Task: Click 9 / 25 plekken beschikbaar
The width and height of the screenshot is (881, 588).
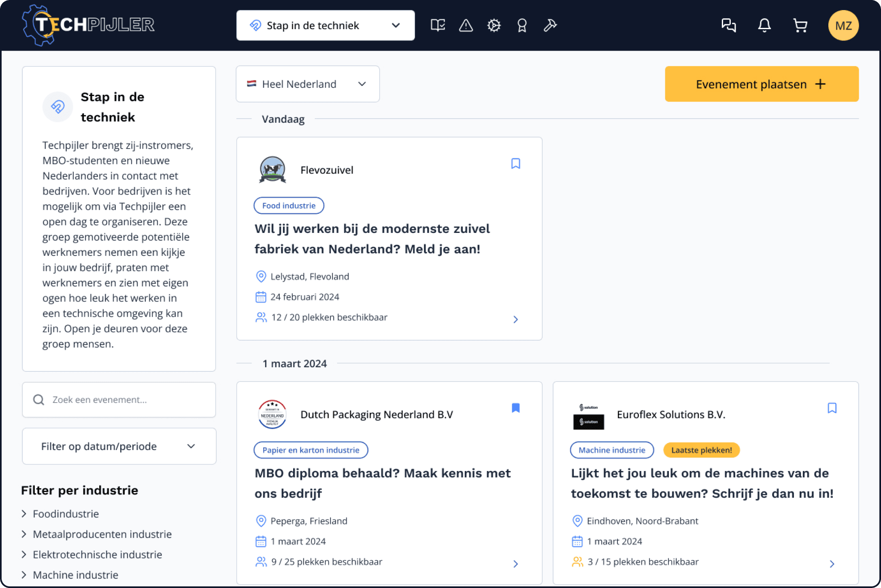Action: pos(327,562)
